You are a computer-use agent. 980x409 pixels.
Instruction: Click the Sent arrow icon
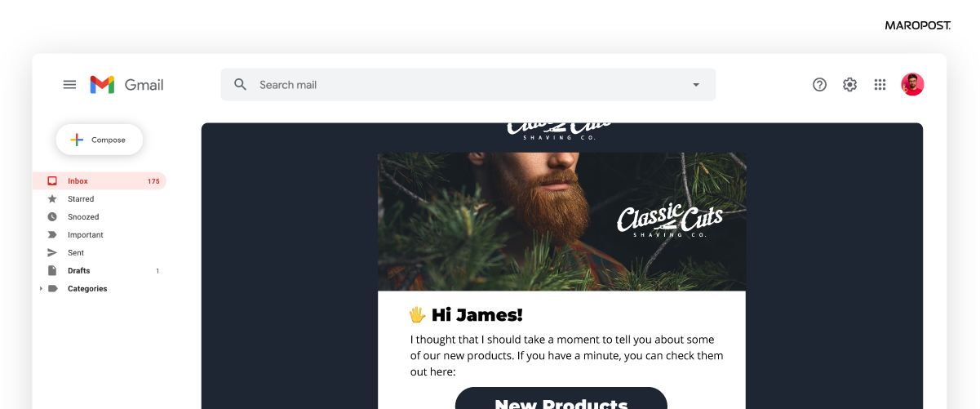pyautogui.click(x=52, y=253)
